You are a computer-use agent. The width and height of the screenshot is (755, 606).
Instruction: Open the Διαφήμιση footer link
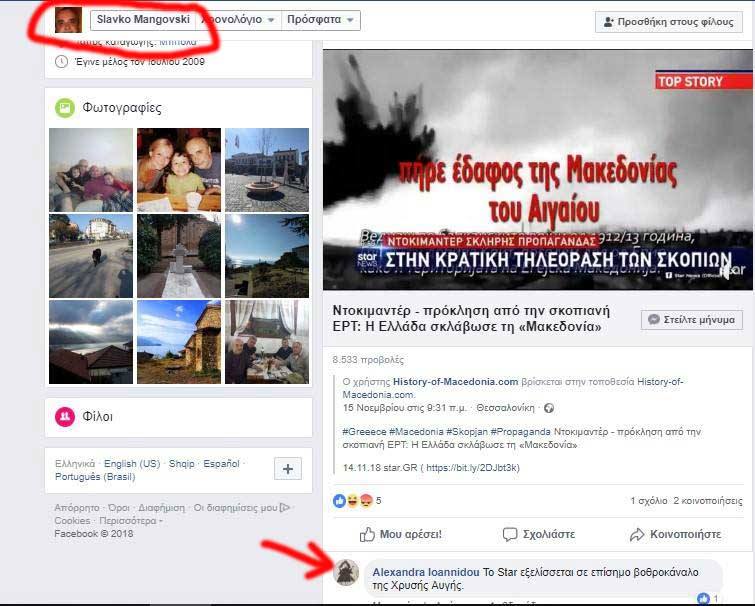click(162, 508)
